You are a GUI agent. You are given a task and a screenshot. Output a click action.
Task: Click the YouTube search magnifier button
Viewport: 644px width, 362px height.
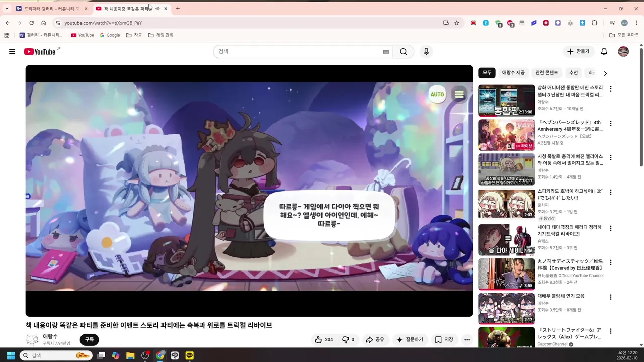tap(404, 52)
